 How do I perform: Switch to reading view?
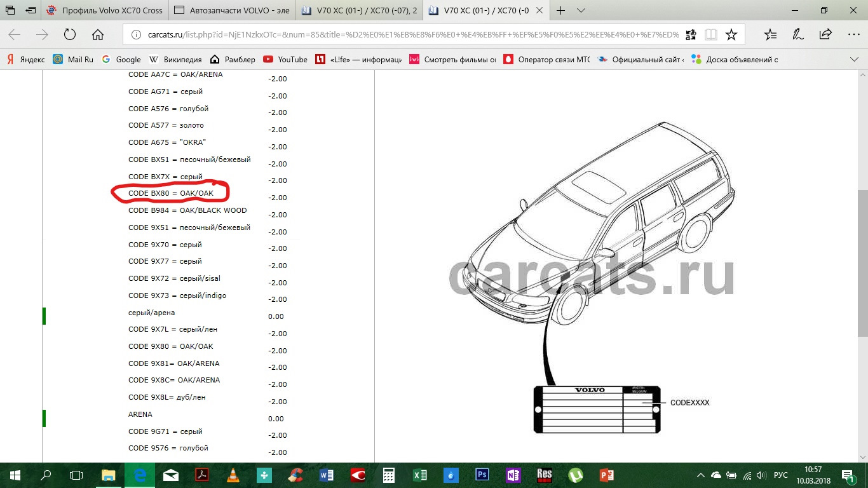point(711,35)
